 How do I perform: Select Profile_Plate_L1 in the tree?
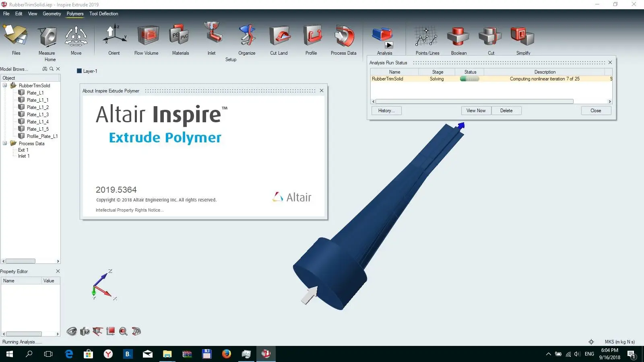click(x=42, y=136)
